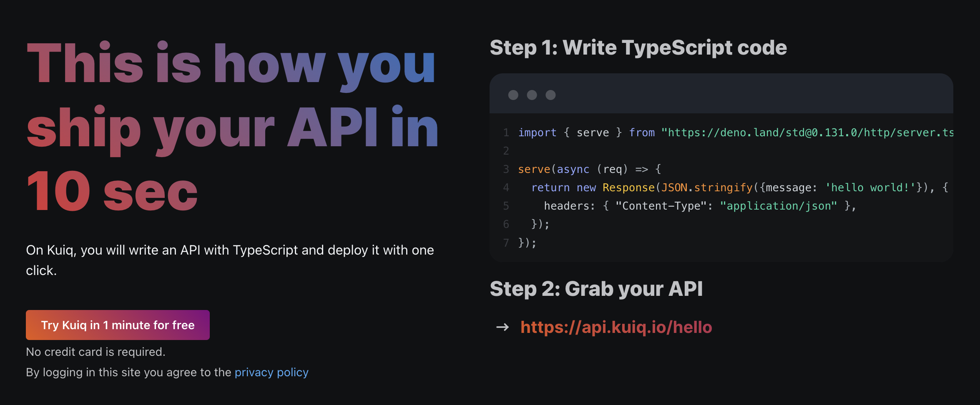Click the closing '});' on line 6

[x=540, y=224]
